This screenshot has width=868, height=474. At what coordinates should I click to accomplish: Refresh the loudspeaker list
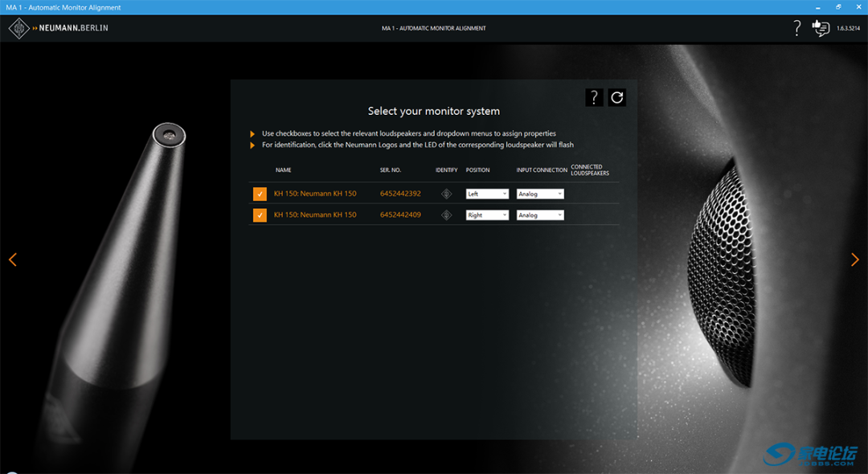[x=617, y=97]
